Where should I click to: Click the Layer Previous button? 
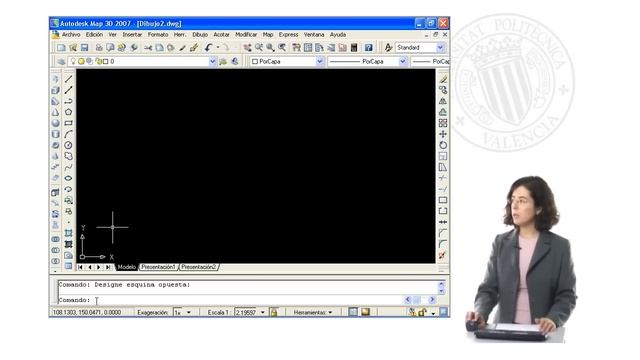point(235,62)
